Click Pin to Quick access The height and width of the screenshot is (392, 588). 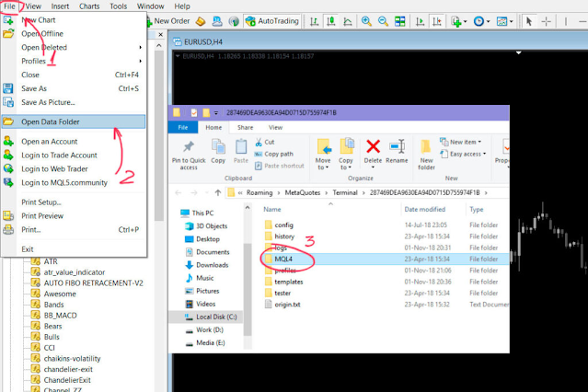click(x=189, y=155)
